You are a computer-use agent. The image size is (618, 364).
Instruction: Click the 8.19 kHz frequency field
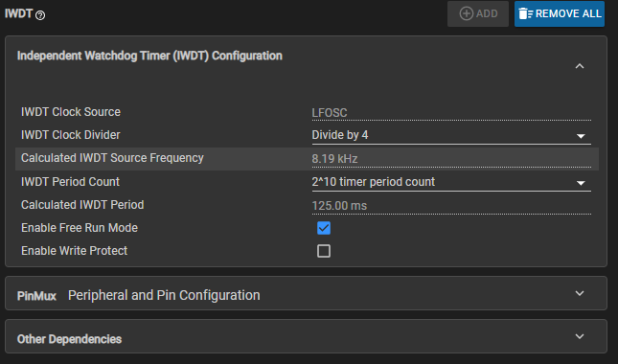(x=451, y=159)
